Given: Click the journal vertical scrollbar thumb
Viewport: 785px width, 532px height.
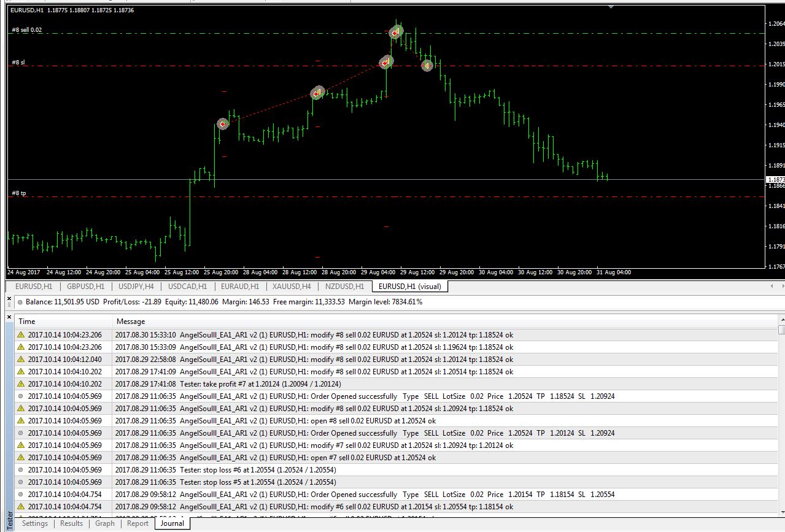Looking at the screenshot, I should [x=781, y=330].
